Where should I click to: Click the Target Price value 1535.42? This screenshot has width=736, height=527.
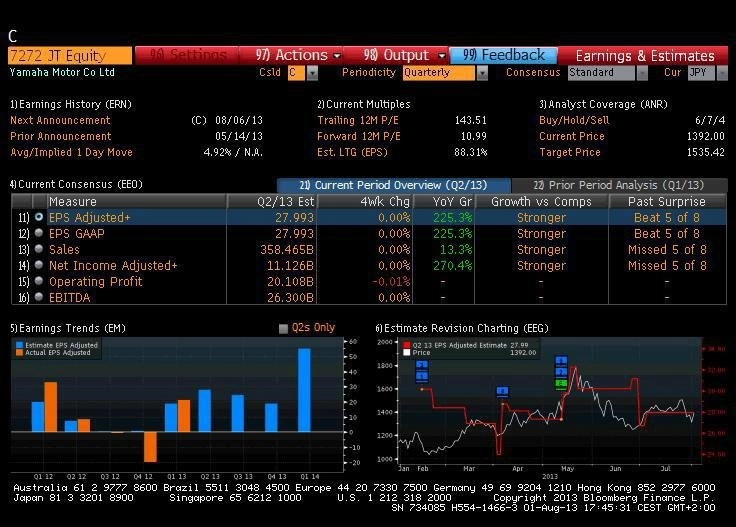[705, 152]
